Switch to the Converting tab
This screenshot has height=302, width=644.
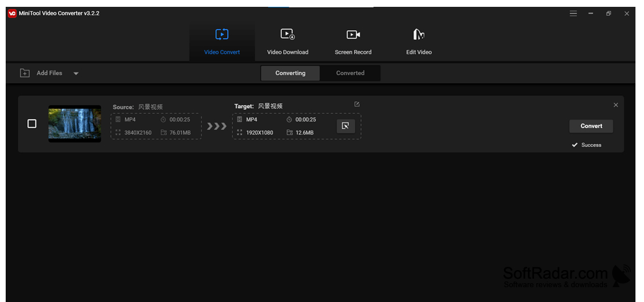click(290, 73)
